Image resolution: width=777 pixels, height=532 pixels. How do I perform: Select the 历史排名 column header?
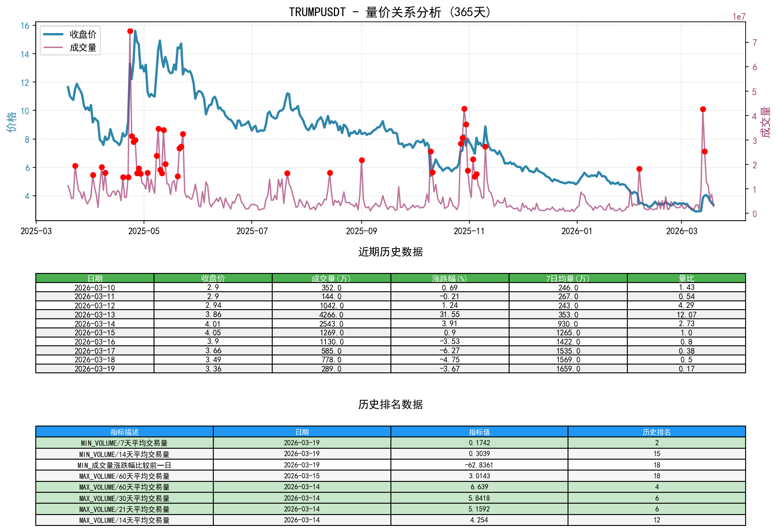(x=656, y=432)
